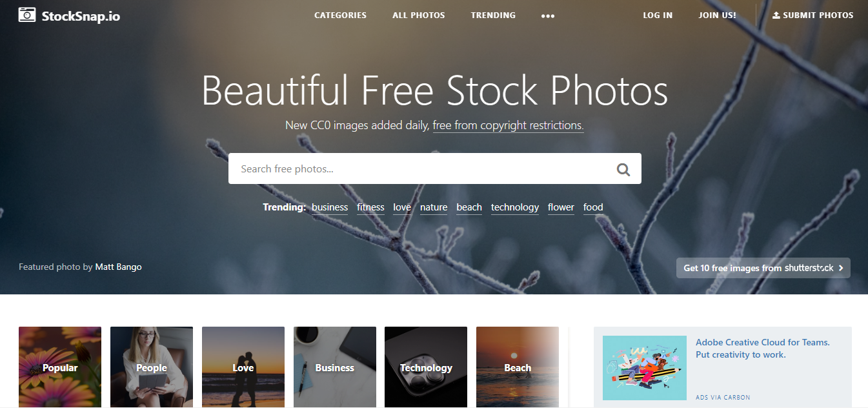Visit featured photographer Matt Bango's profile
This screenshot has width=868, height=408.
point(119,267)
